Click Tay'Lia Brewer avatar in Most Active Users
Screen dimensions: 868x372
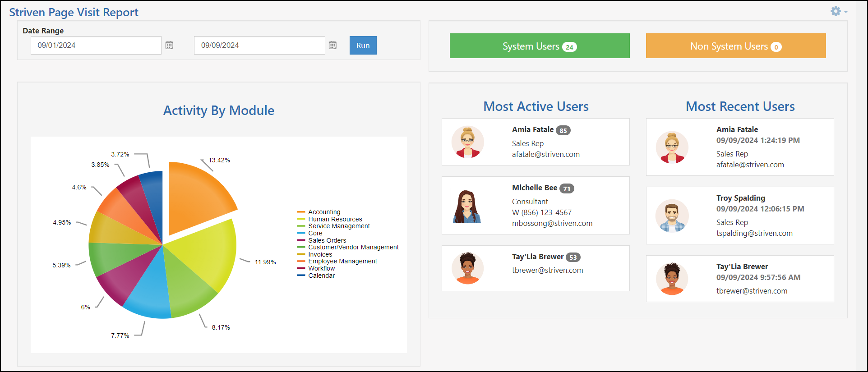click(468, 268)
